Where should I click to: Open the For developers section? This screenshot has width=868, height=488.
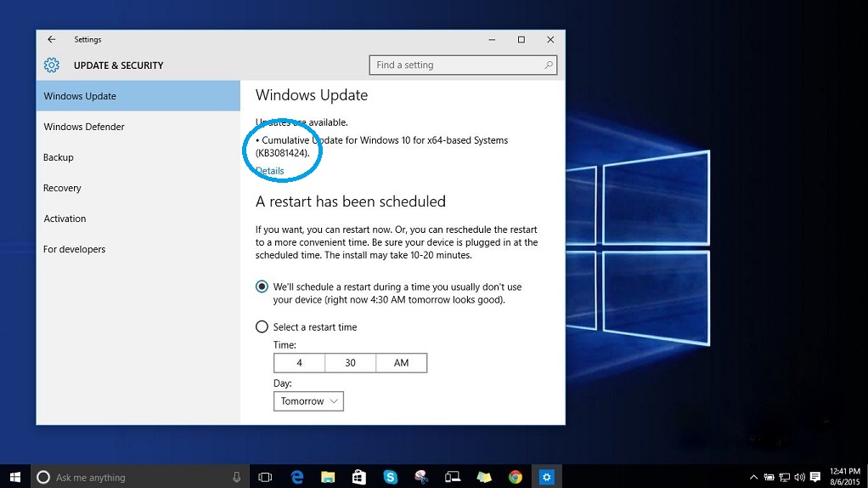pos(138,249)
